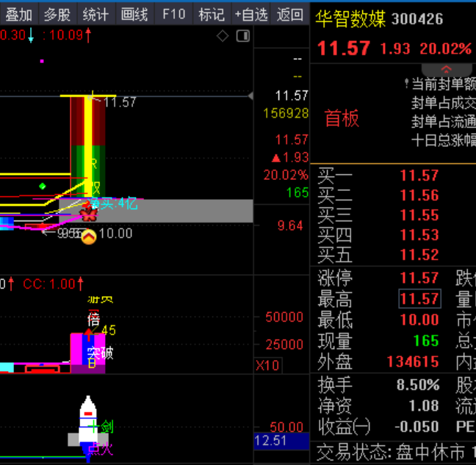The width and height of the screenshot is (476, 465).
Task: Click stock code 300426
Action: [417, 19]
